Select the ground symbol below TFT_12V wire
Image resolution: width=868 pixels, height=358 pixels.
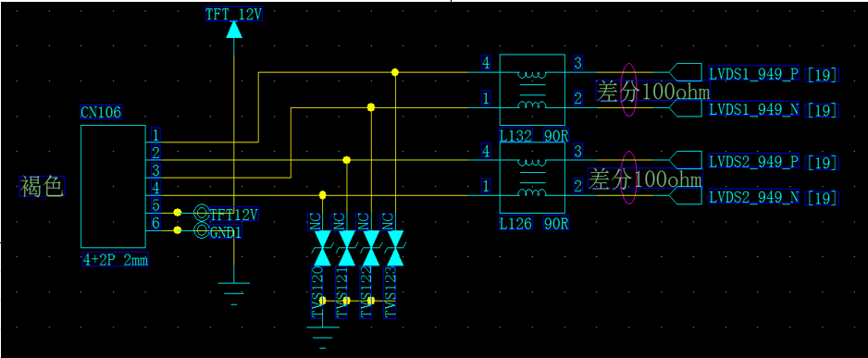click(233, 294)
